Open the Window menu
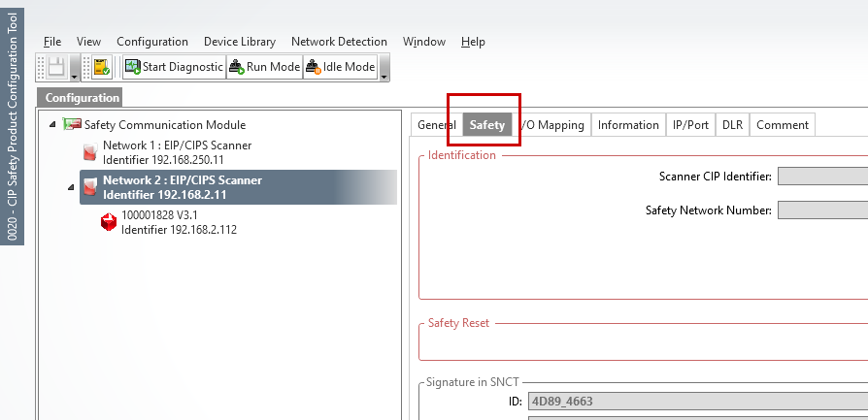The image size is (868, 420). point(424,42)
